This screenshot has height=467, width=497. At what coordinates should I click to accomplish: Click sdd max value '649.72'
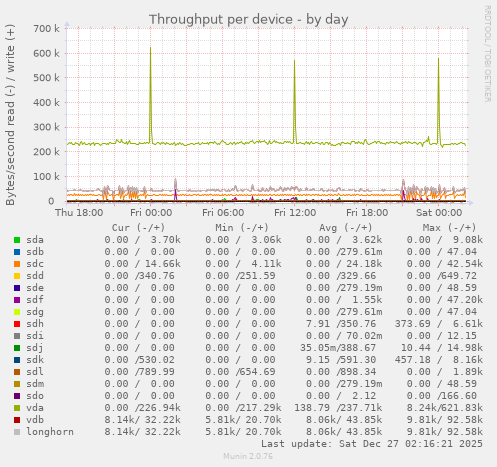459,276
